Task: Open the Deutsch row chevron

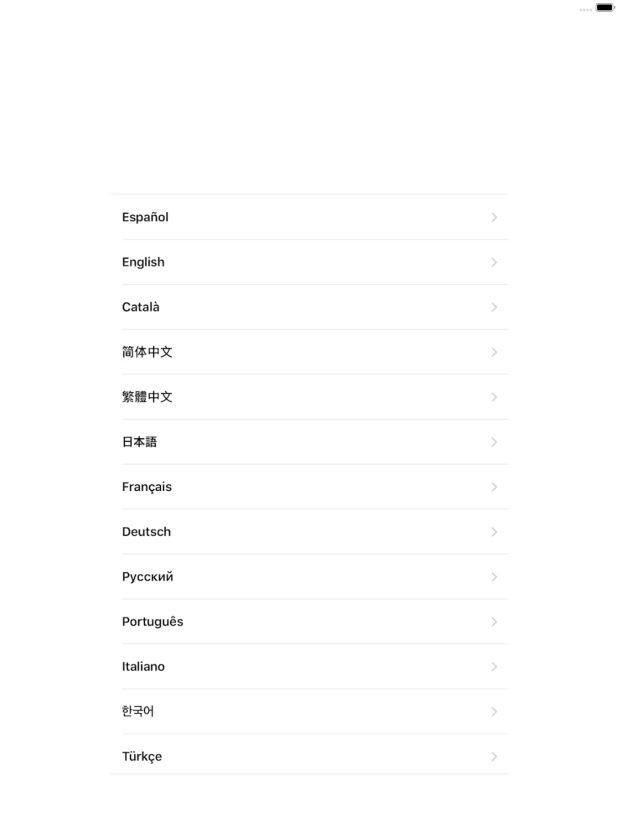Action: (494, 532)
